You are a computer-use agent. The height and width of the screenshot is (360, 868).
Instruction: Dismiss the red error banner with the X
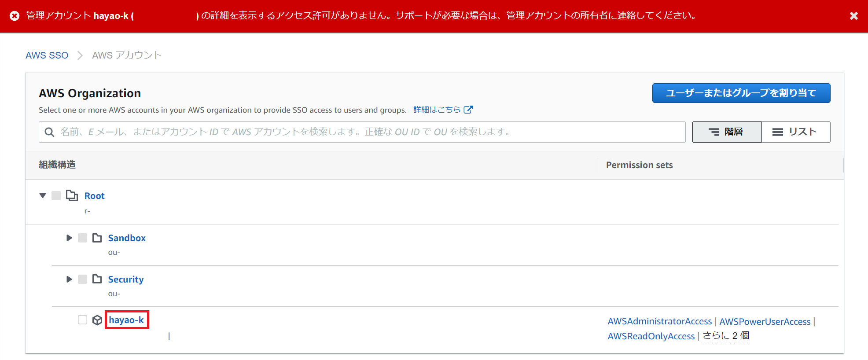pos(853,16)
